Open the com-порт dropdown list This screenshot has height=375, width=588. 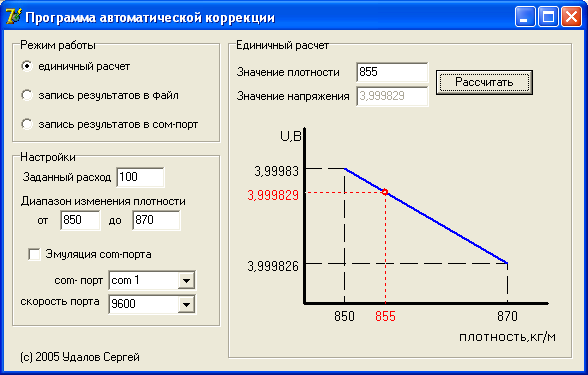186,280
